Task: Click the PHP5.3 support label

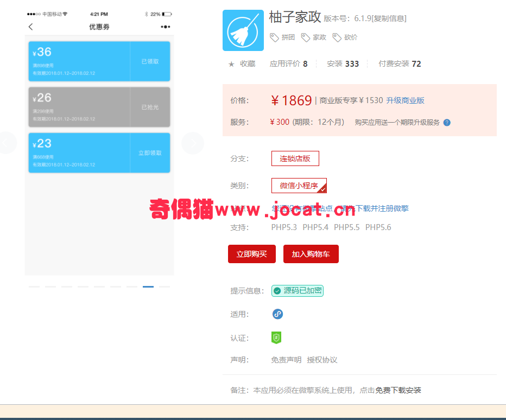Action: [284, 227]
